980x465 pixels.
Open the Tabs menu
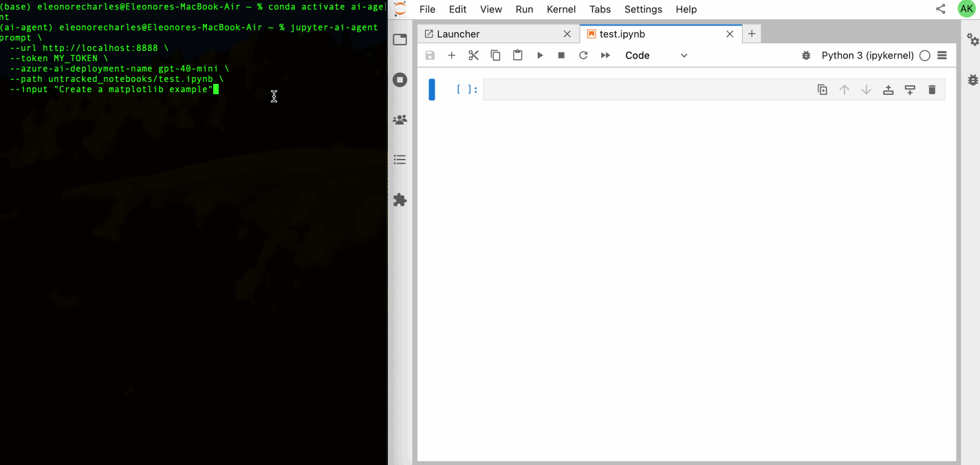point(600,10)
